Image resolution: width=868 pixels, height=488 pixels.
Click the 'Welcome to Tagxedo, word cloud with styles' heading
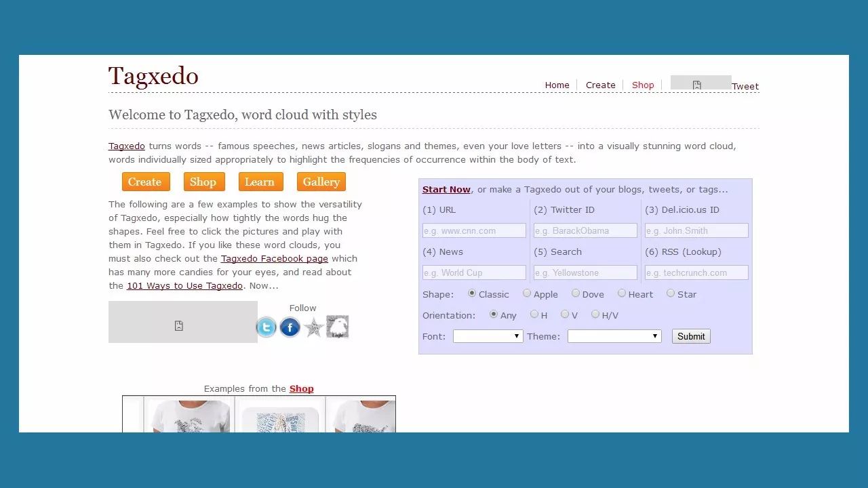[x=243, y=115]
